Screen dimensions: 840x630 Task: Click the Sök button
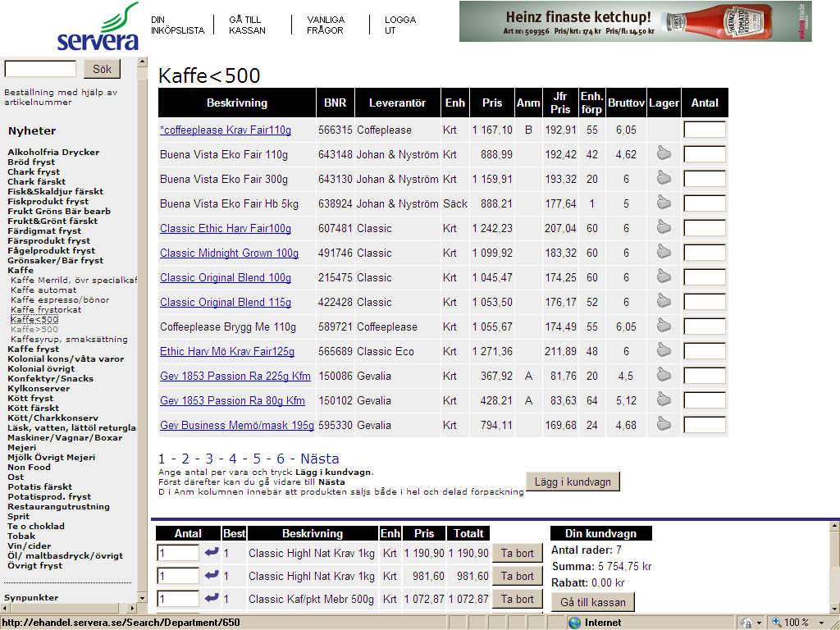pos(102,69)
